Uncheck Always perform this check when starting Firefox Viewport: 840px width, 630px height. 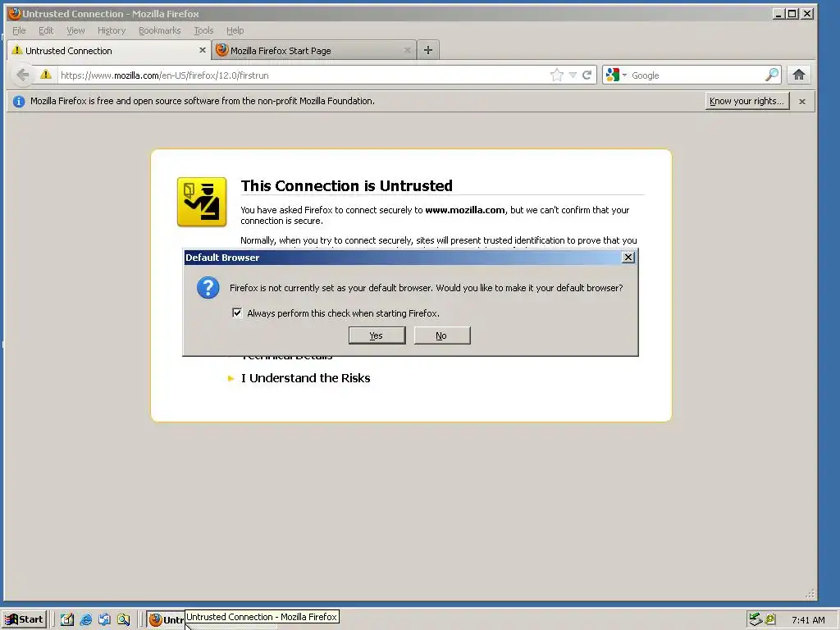pos(237,313)
